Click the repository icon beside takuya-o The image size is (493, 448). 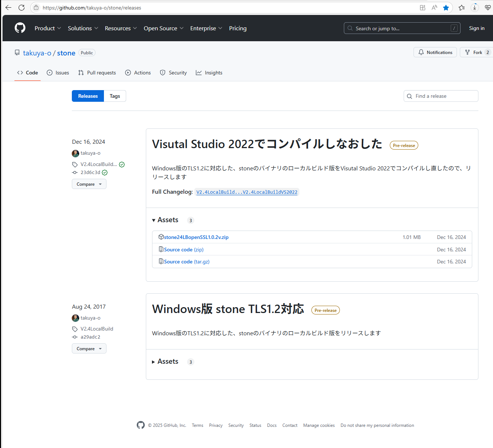click(x=17, y=53)
